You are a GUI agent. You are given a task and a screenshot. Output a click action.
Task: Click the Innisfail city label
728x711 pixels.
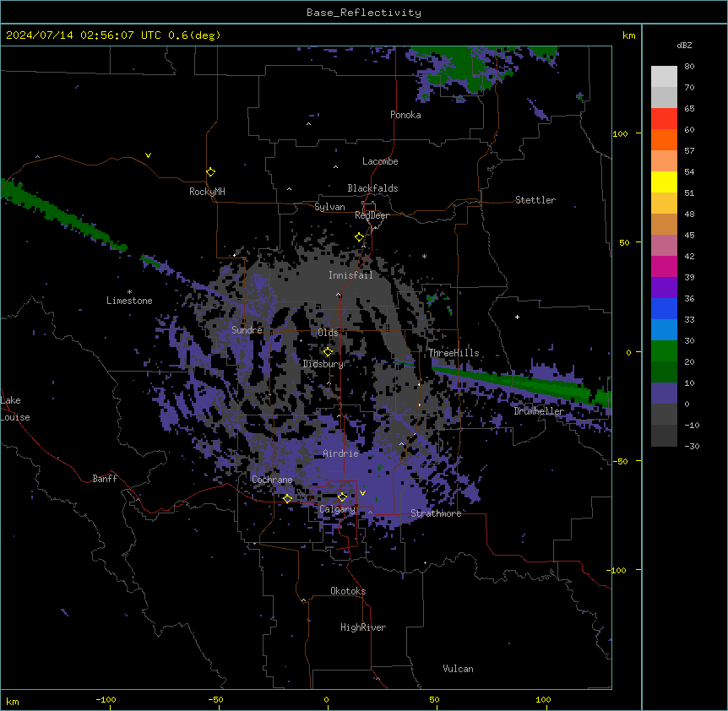pos(350,275)
